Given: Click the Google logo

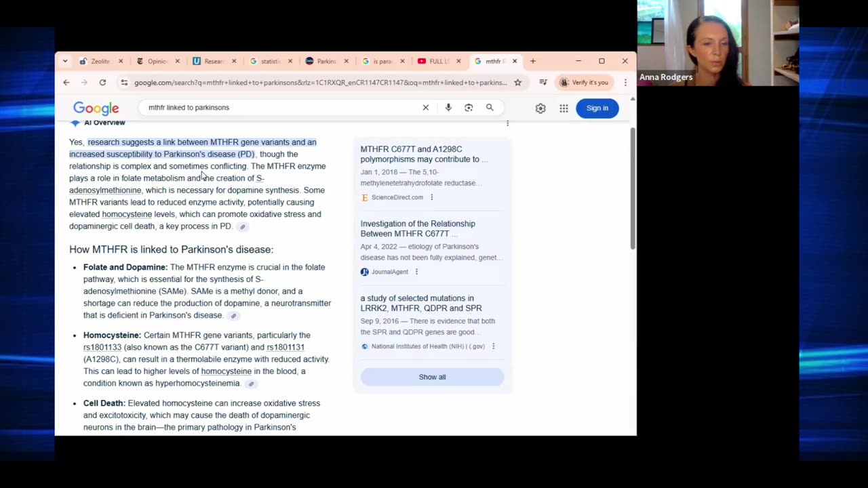Looking at the screenshot, I should (96, 108).
